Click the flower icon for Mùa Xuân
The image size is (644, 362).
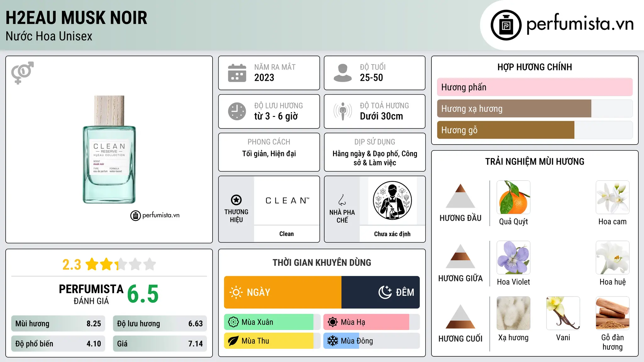pos(233,322)
